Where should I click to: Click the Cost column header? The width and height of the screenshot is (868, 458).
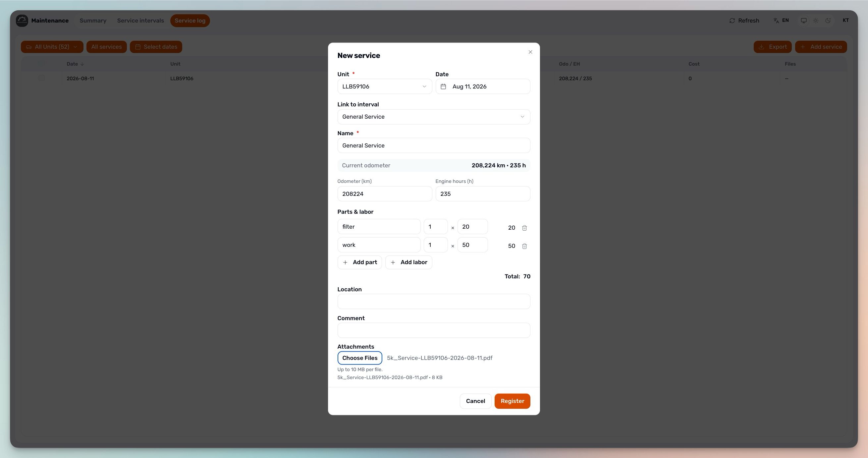[694, 64]
